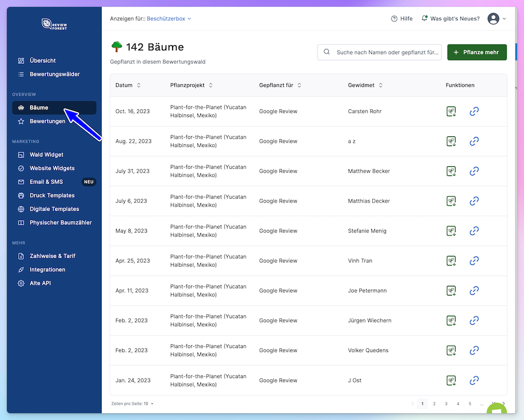
Task: Click the 'Pflanze mehr' button
Action: (x=476, y=52)
